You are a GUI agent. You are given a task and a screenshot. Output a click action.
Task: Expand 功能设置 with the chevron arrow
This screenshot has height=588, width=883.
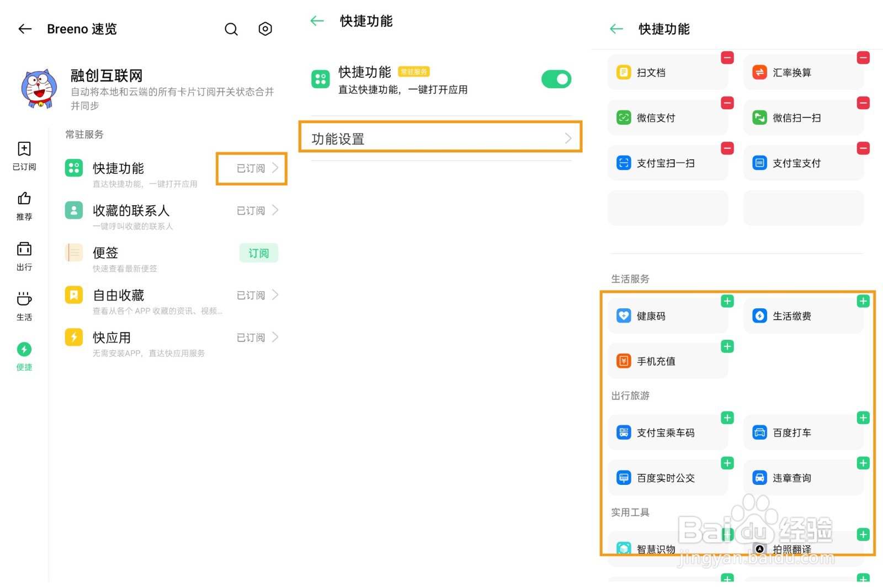pos(568,138)
